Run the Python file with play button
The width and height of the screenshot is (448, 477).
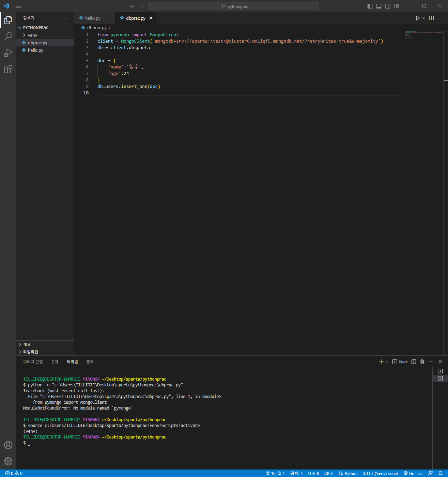[x=418, y=18]
